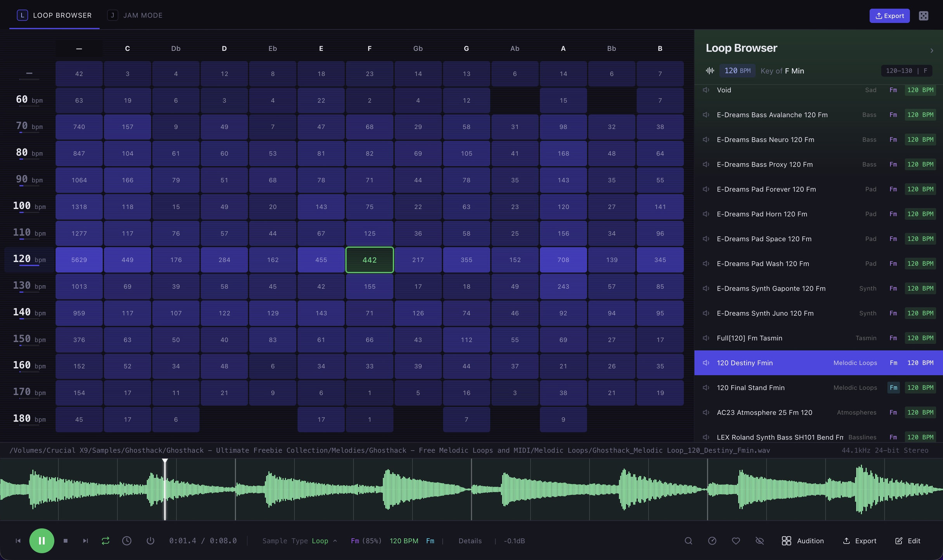Image resolution: width=943 pixels, height=560 pixels.
Task: Click the clock icon in the transport
Action: pos(127,541)
